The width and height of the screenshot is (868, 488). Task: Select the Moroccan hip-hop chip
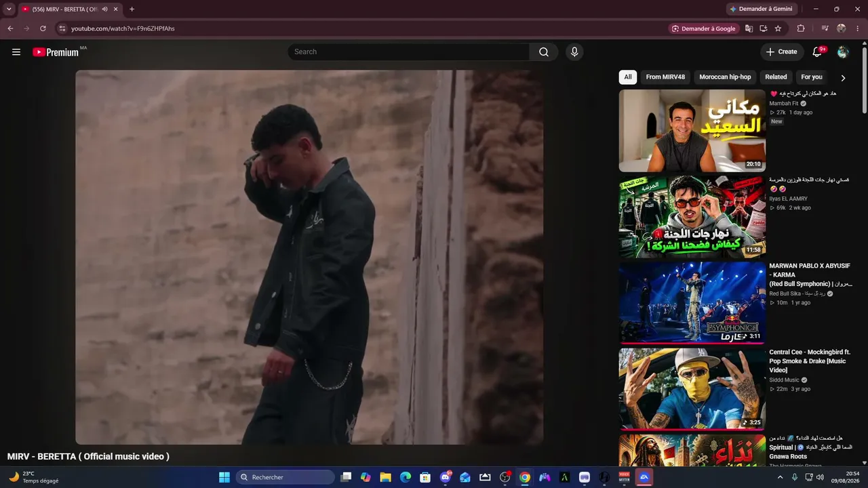(725, 77)
